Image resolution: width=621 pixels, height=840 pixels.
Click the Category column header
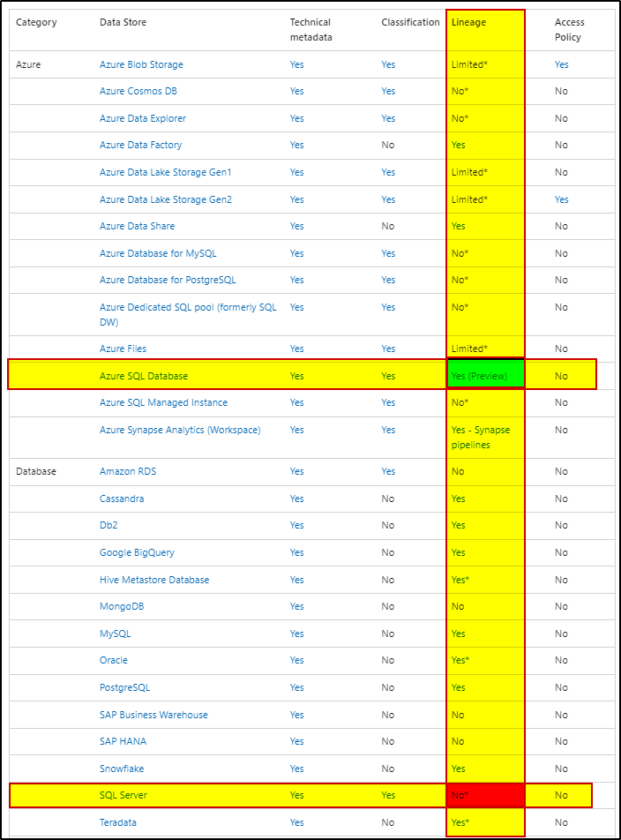coord(36,23)
